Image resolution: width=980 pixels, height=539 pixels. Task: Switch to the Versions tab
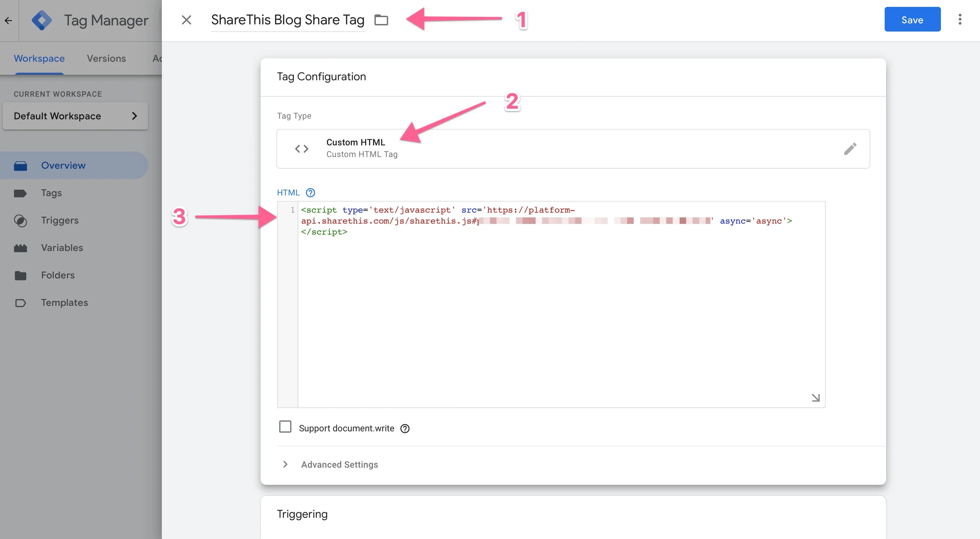[x=107, y=58]
